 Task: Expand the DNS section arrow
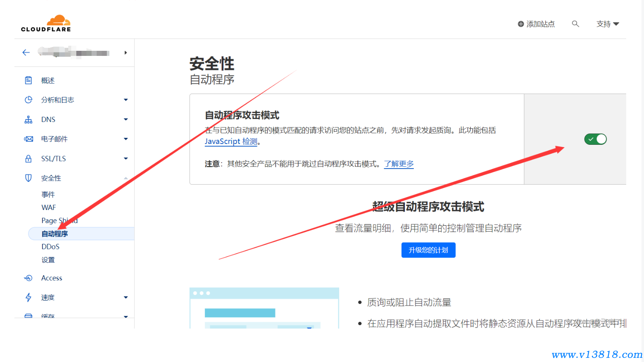[x=125, y=119]
